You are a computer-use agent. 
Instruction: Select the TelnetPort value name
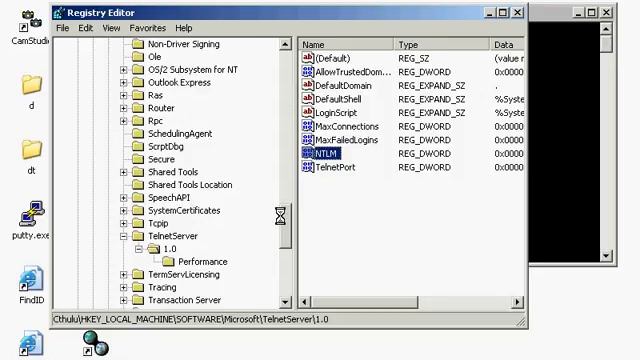[x=335, y=167]
